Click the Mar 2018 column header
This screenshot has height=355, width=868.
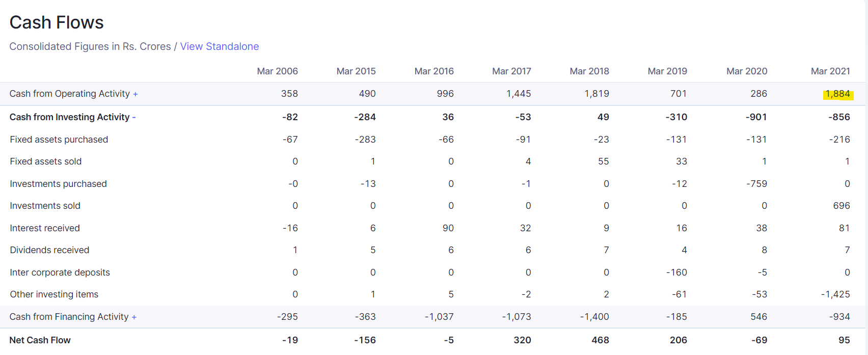(589, 71)
